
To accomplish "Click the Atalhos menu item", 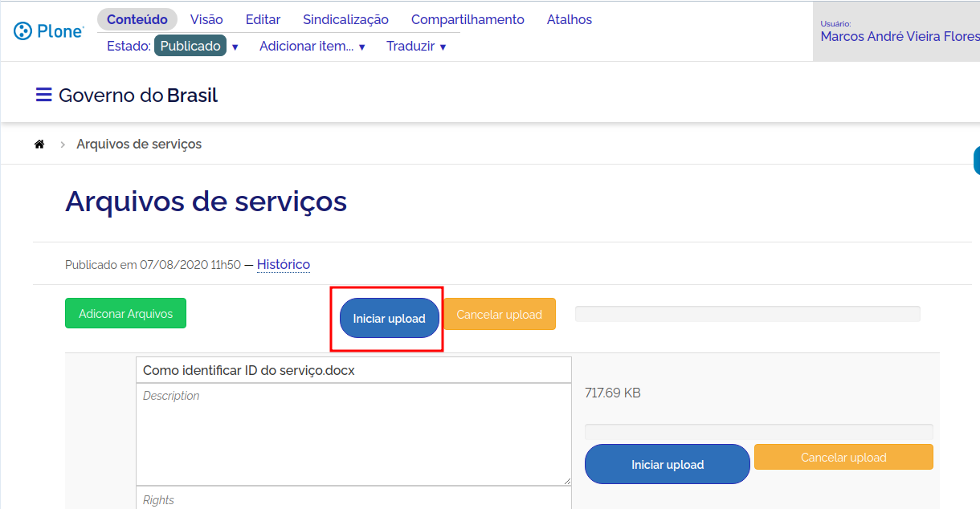I will (x=570, y=19).
